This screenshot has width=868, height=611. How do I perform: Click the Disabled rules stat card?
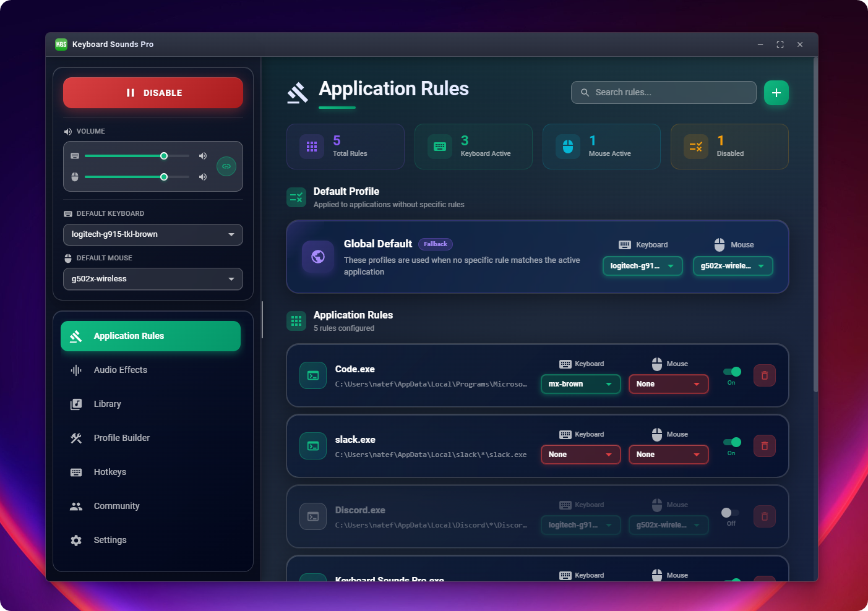(x=729, y=147)
